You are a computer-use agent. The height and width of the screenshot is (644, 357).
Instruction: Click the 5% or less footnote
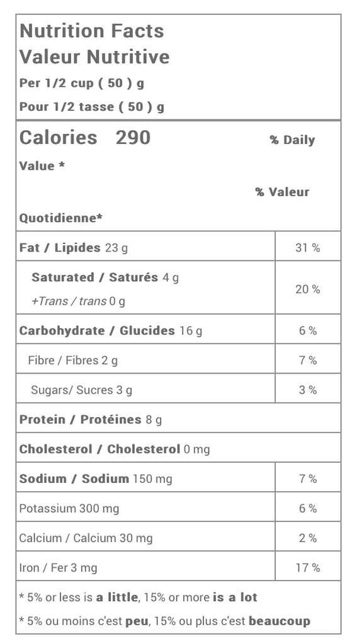click(x=138, y=597)
